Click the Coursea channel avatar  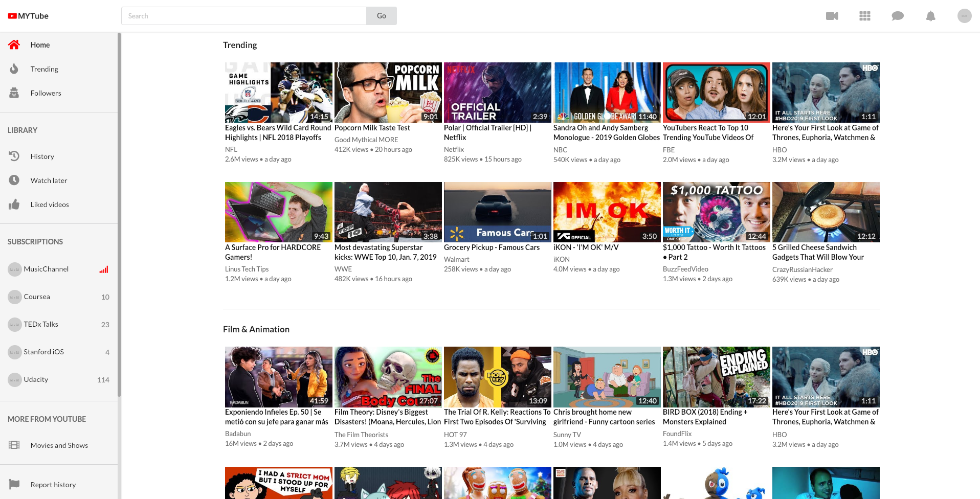[x=14, y=297]
